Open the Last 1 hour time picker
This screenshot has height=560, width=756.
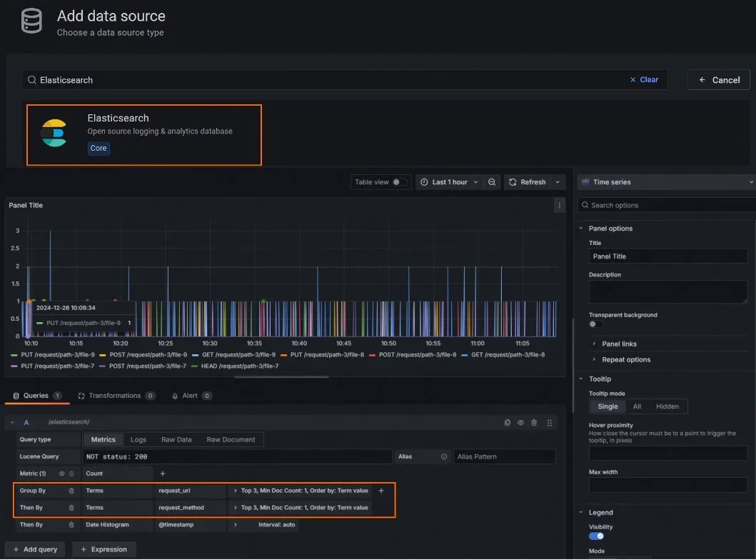pyautogui.click(x=449, y=182)
